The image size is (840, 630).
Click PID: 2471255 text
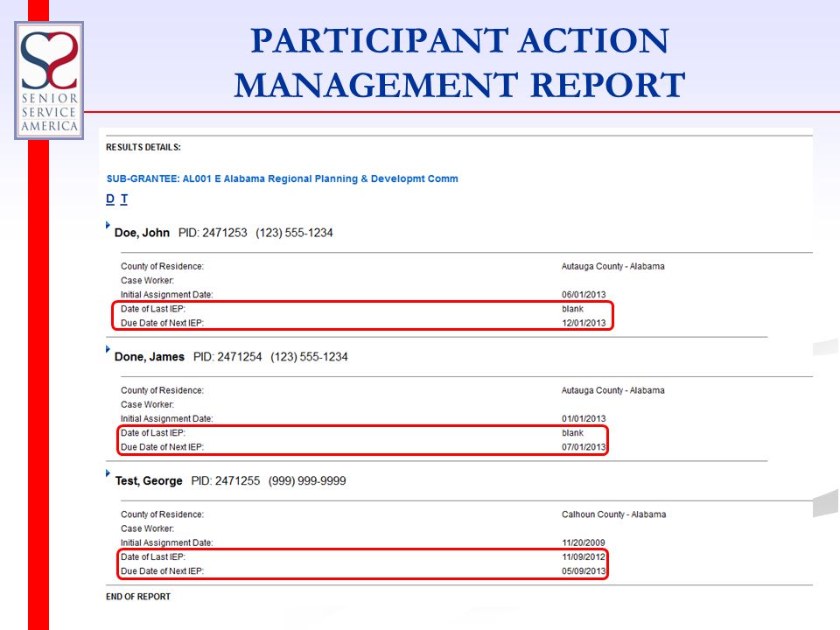coord(226,480)
